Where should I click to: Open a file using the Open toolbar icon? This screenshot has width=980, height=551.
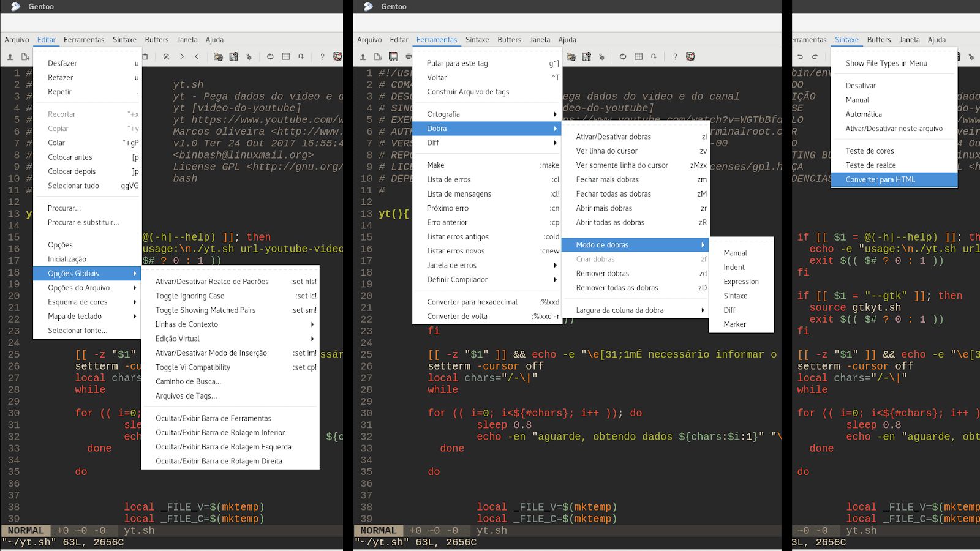[363, 56]
